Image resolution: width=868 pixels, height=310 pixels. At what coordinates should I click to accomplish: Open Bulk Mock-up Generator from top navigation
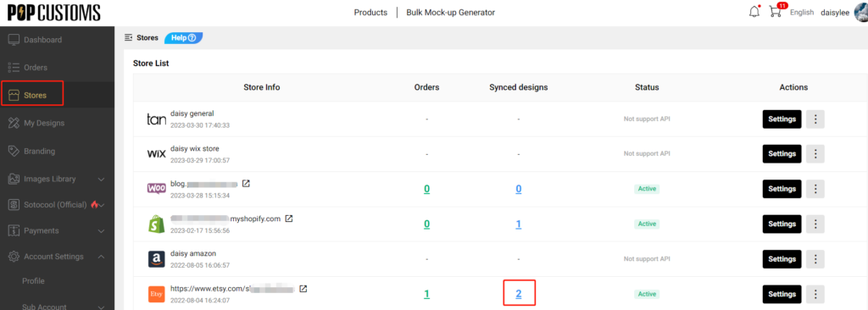click(x=451, y=12)
